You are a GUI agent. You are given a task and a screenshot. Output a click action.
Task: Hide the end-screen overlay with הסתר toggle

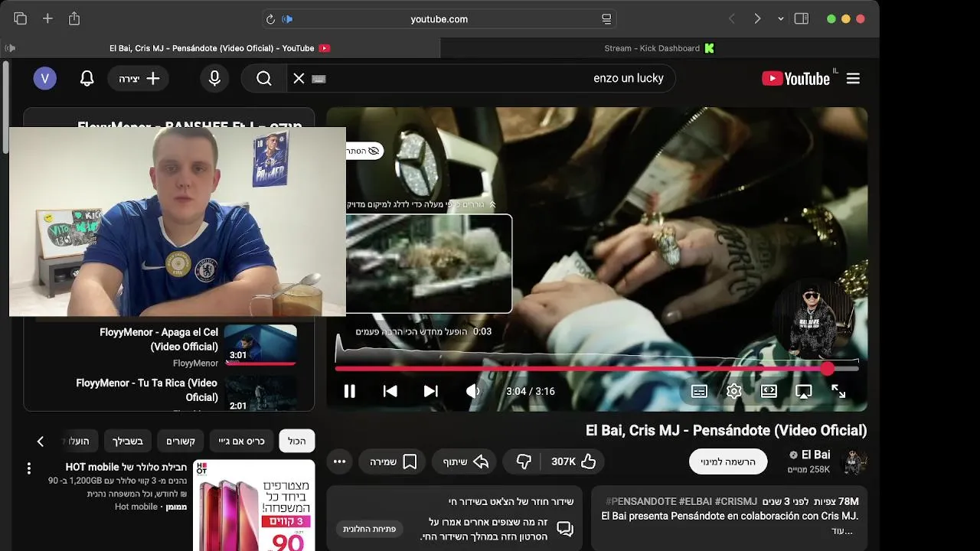pyautogui.click(x=364, y=151)
